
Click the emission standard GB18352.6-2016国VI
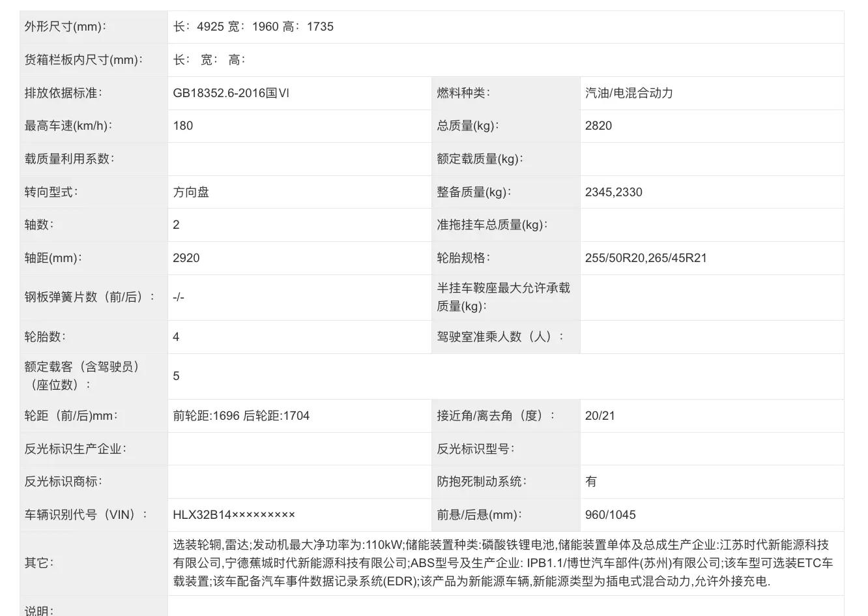(231, 93)
